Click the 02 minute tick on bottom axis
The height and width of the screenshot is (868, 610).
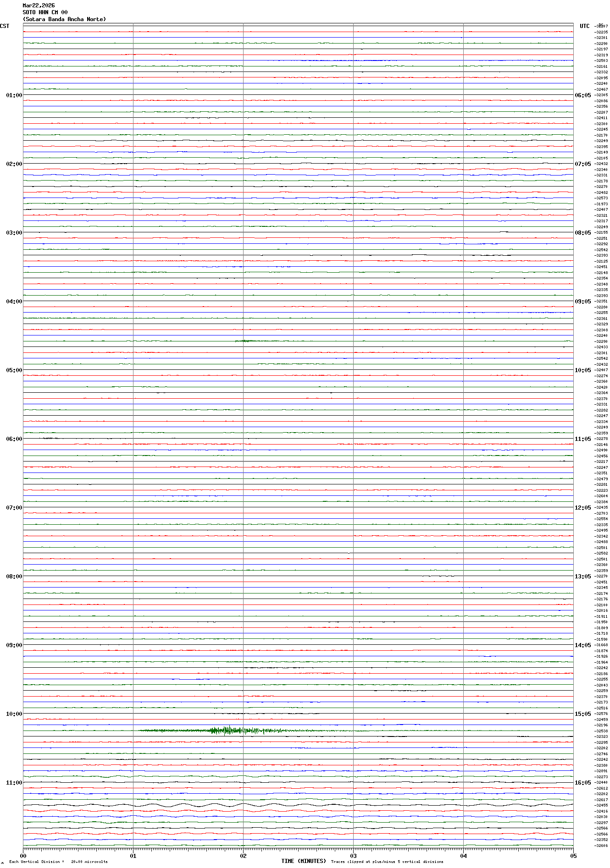[x=243, y=856]
